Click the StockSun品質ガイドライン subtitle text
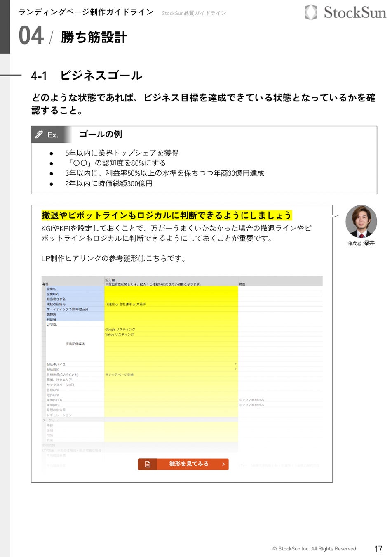This screenshot has width=392, height=557. coord(194,13)
